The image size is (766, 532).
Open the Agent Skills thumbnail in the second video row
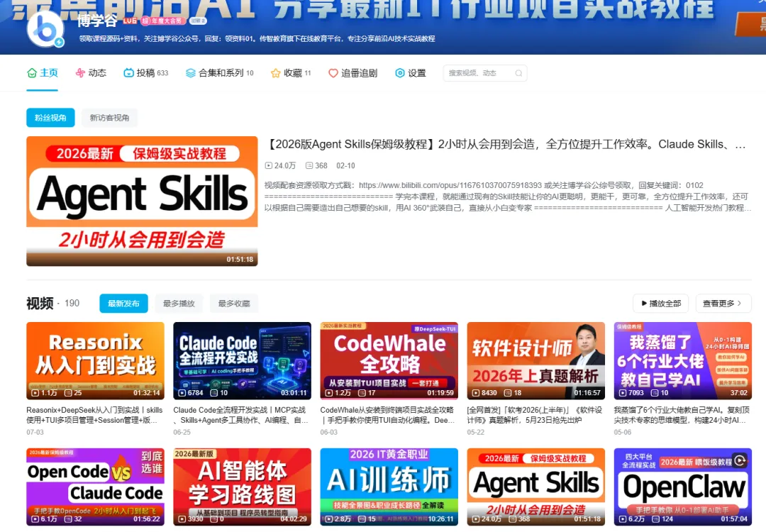tap(536, 487)
